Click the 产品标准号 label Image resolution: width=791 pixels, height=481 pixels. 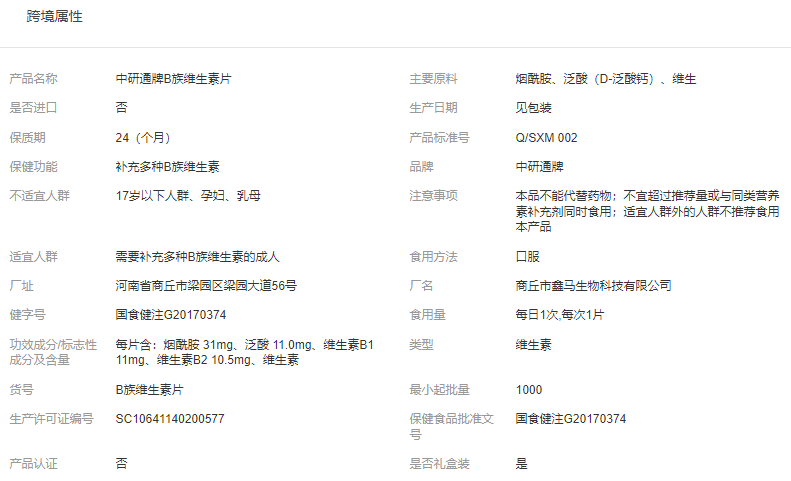(x=439, y=138)
